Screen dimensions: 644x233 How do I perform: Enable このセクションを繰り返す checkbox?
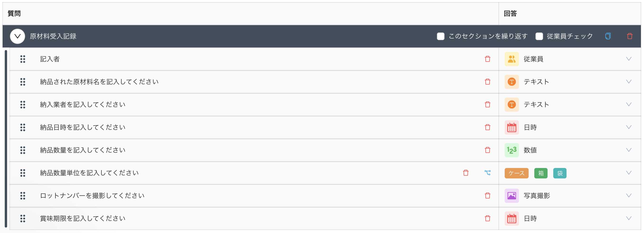(x=440, y=36)
